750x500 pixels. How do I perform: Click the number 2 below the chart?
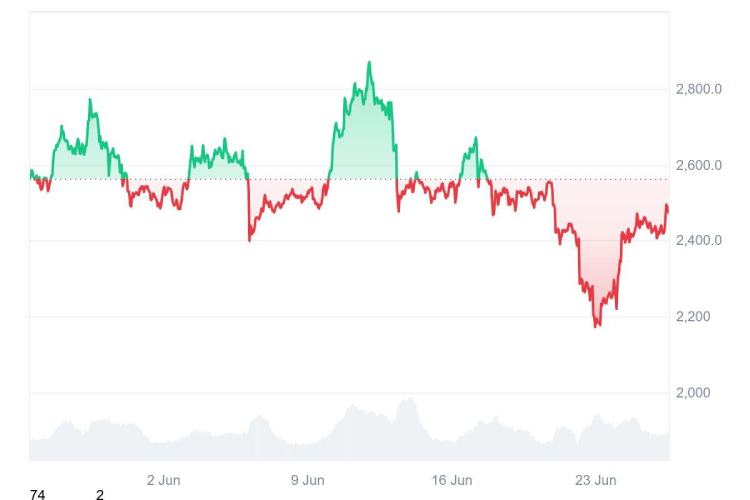tap(100, 494)
